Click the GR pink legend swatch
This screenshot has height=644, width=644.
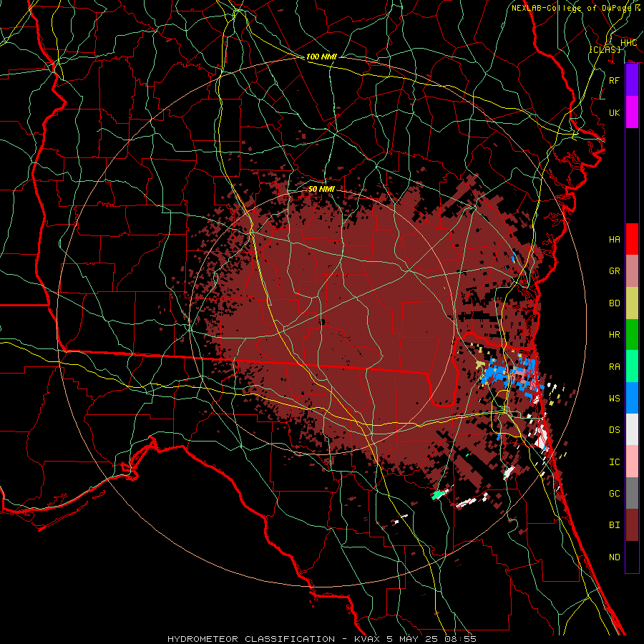[632, 271]
